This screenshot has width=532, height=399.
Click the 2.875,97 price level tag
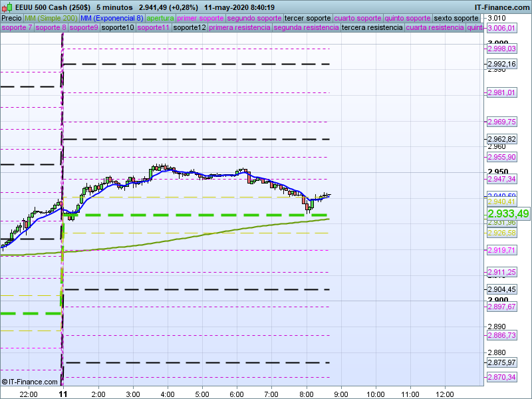point(501,362)
